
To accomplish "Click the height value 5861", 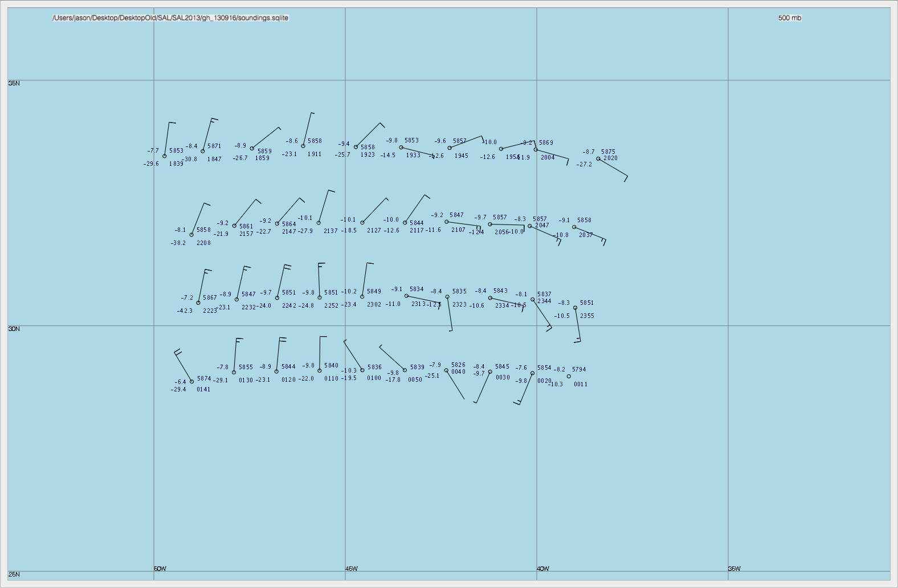I will (246, 227).
